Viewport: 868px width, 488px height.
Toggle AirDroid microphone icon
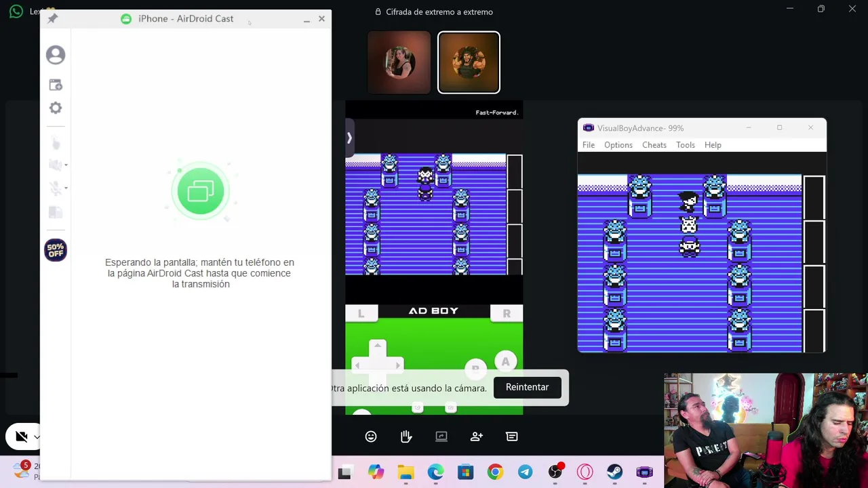point(54,188)
